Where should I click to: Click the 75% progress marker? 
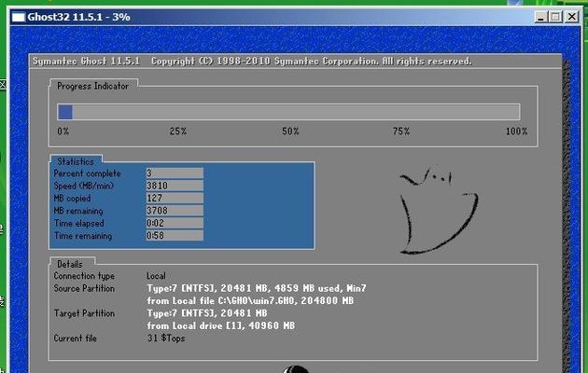coord(401,131)
